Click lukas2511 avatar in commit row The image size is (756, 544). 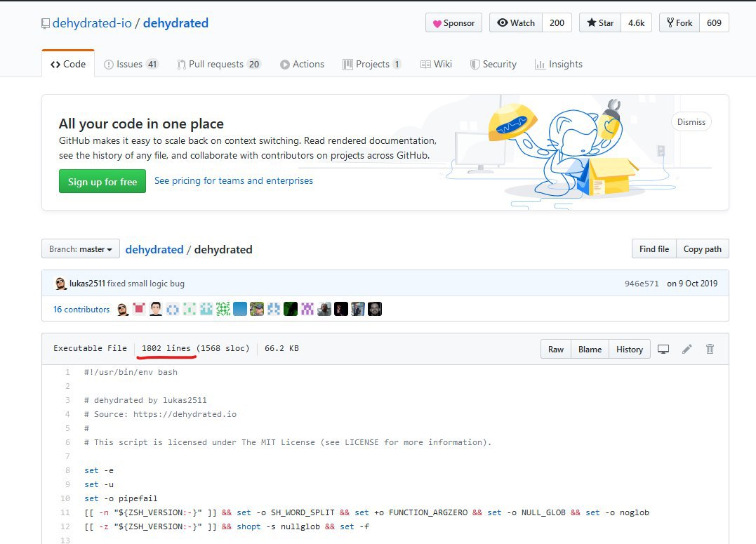pos(61,284)
